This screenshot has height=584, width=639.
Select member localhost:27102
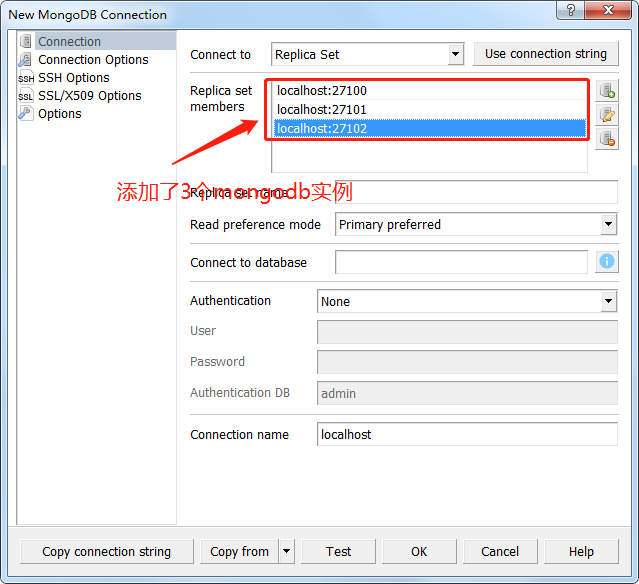click(x=430, y=128)
